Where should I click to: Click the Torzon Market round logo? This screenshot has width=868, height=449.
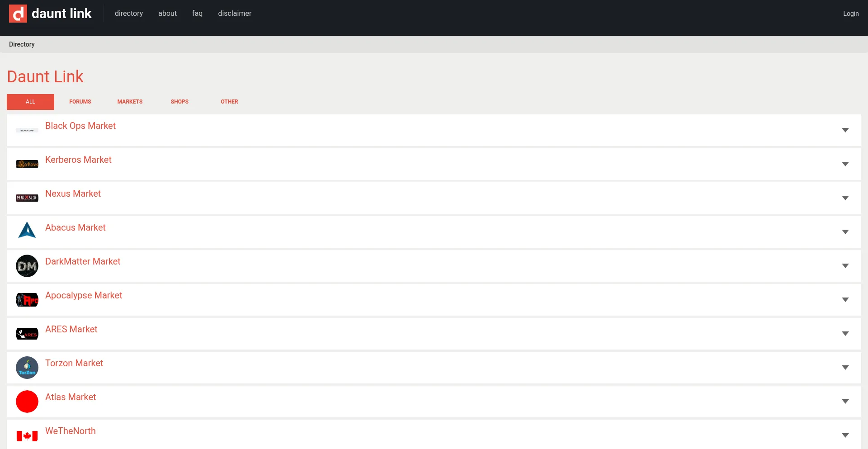(x=27, y=368)
